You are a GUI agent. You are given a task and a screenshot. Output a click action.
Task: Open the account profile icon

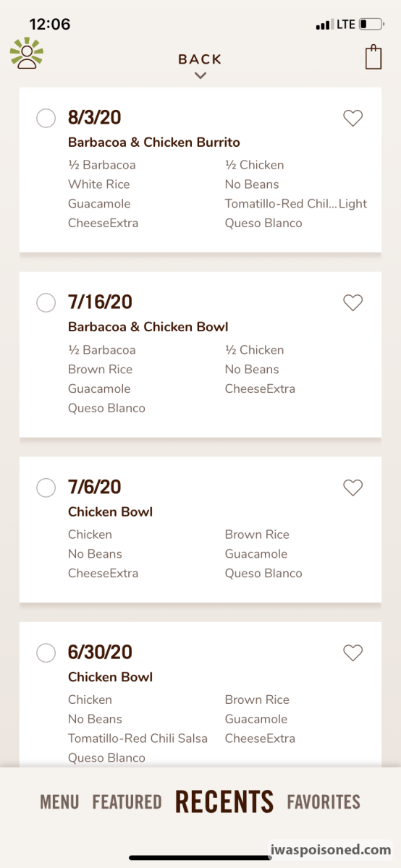tap(27, 54)
